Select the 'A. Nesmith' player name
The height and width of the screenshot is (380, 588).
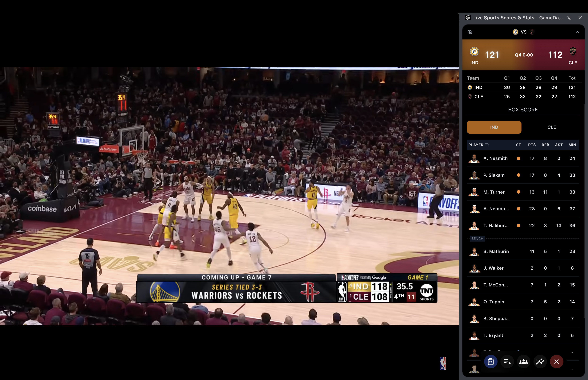tap(495, 158)
